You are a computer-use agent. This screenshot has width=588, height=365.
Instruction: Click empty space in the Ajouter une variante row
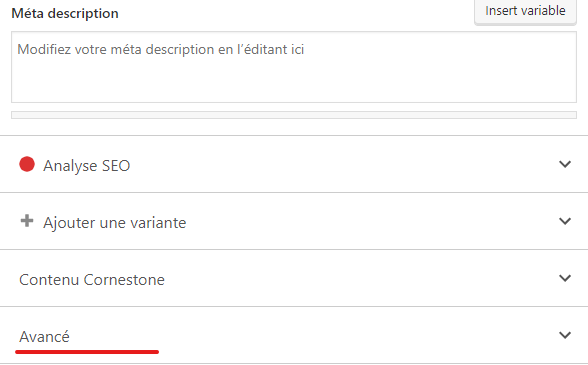click(368, 221)
